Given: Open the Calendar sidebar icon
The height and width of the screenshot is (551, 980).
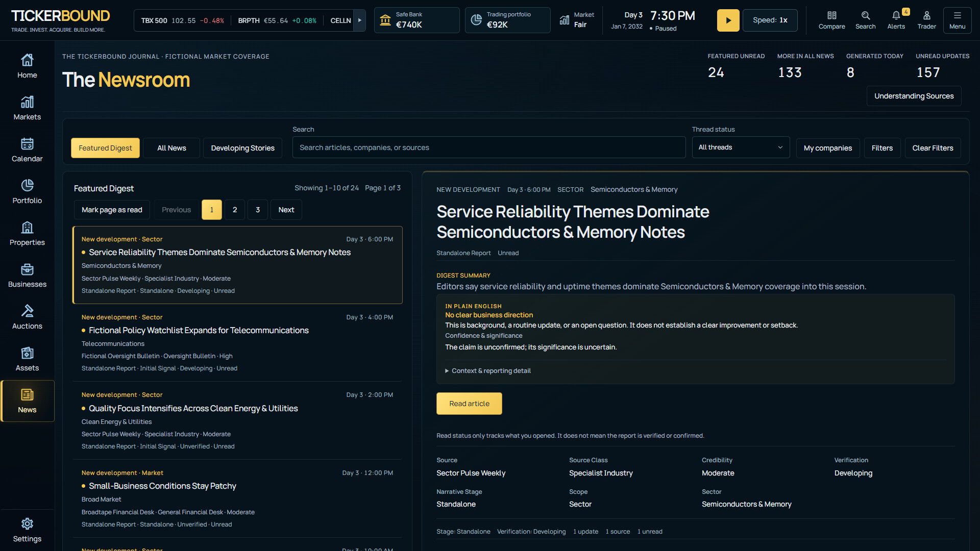Looking at the screenshot, I should tap(27, 150).
